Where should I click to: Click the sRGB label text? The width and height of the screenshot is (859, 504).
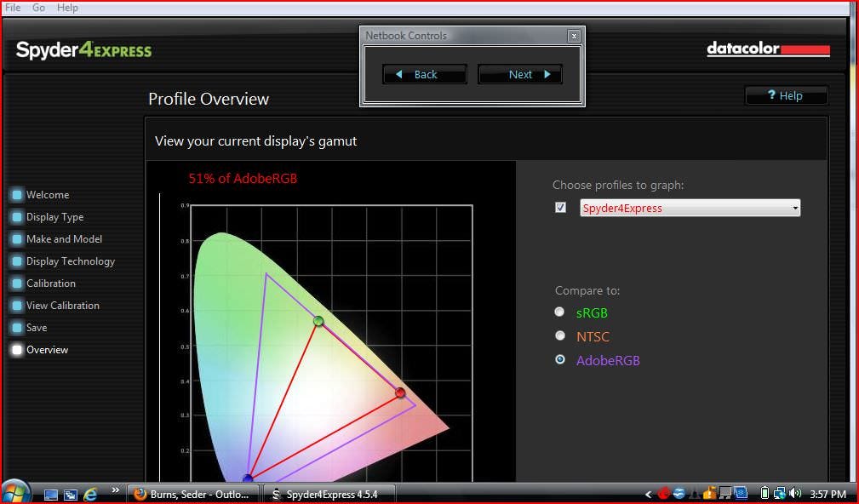tap(592, 312)
